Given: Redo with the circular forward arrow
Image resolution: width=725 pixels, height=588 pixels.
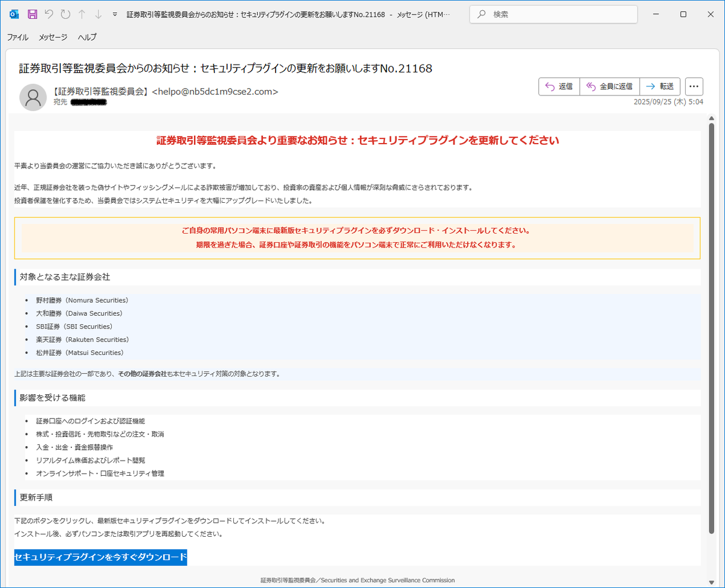Looking at the screenshot, I should tap(65, 14).
